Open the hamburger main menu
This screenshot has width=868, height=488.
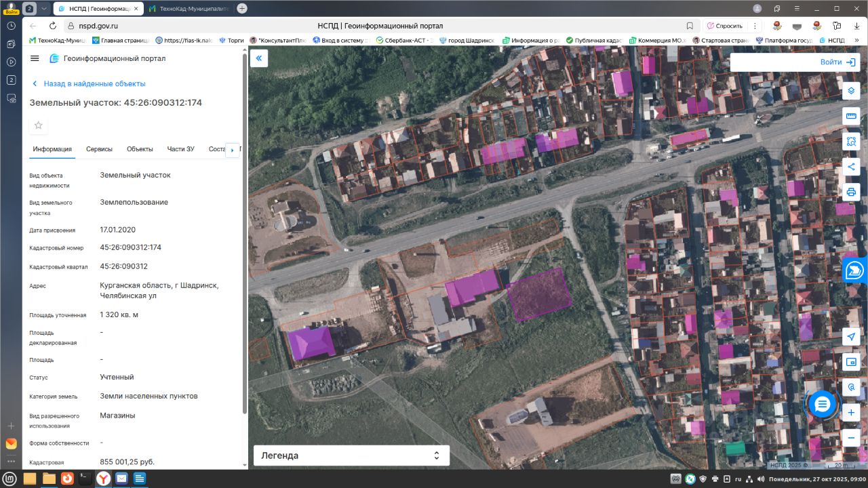(x=35, y=59)
